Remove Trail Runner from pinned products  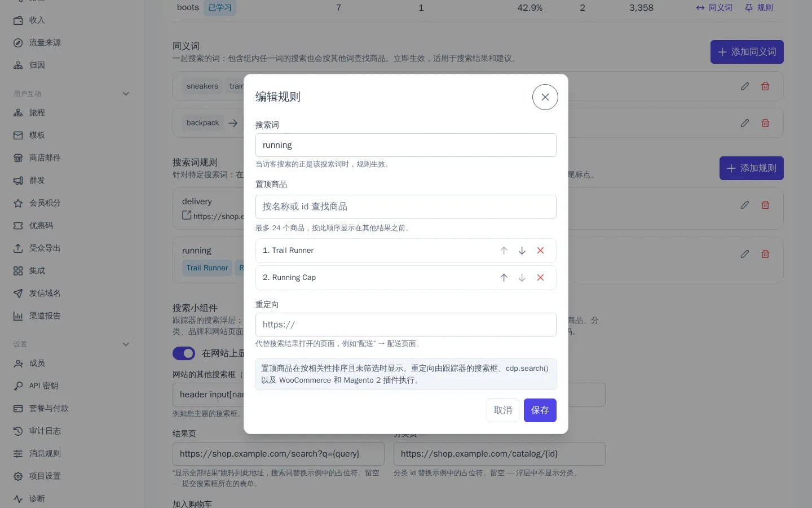[x=540, y=251]
